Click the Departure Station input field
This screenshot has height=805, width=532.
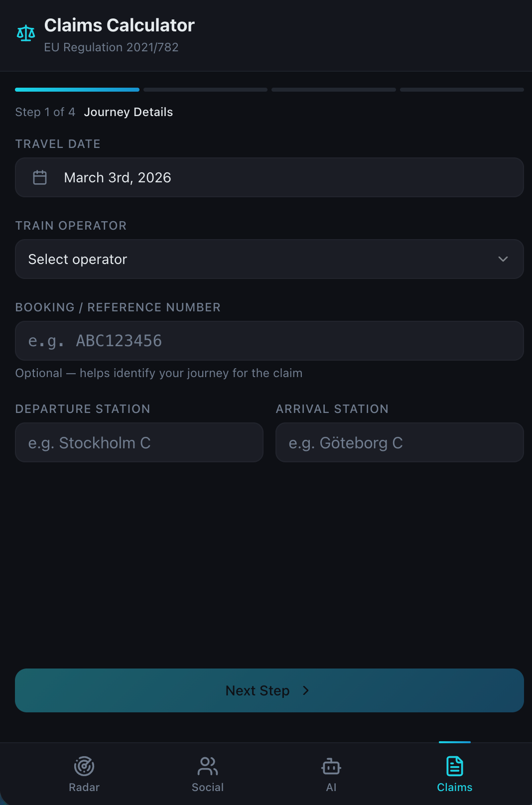tap(139, 442)
